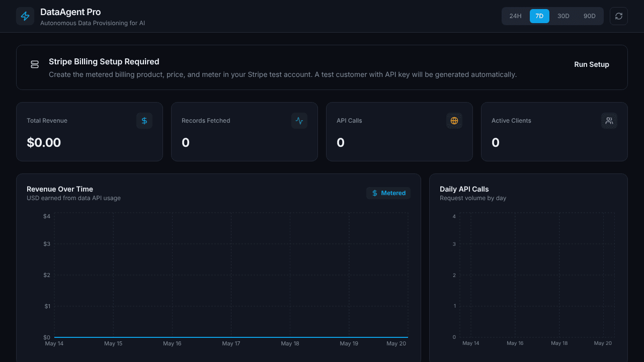Click 'Stripe Billing Setup Required' heading
This screenshot has width=644, height=362.
click(104, 61)
